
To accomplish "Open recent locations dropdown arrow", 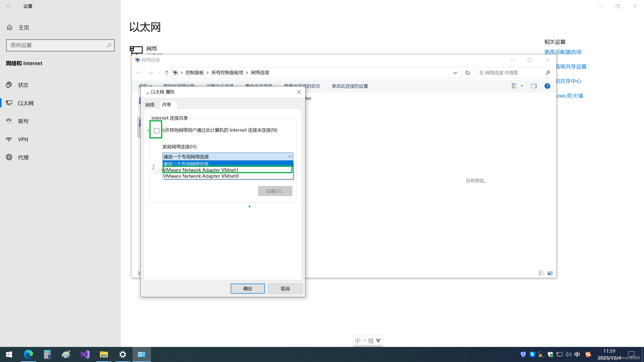I will click(159, 73).
